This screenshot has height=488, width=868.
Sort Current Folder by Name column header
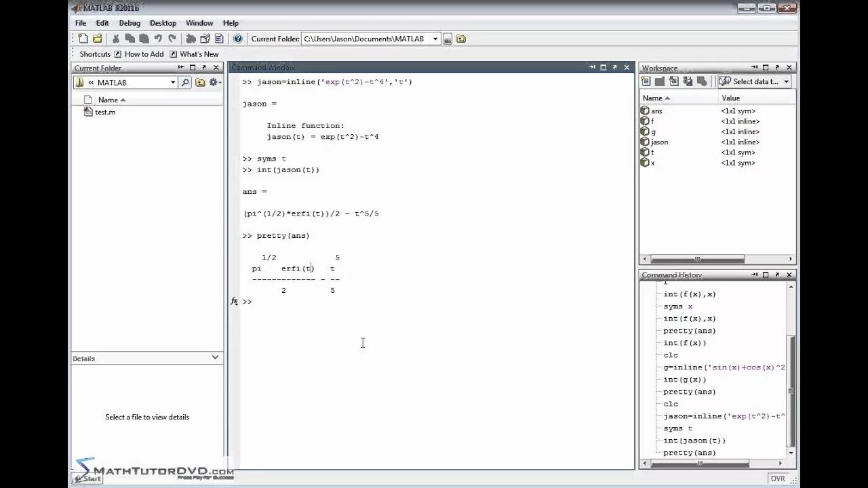pyautogui.click(x=112, y=100)
